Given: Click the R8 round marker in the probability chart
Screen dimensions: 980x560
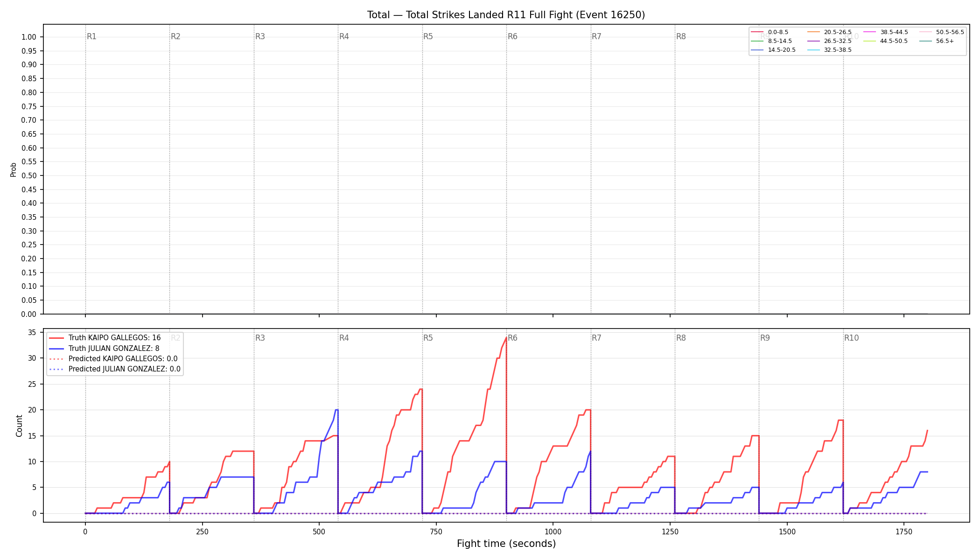Looking at the screenshot, I should 681,36.
